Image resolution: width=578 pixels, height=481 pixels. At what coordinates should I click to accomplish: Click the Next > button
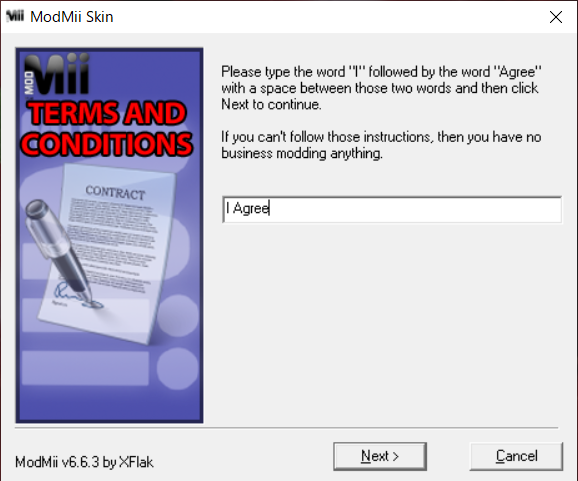pos(380,456)
